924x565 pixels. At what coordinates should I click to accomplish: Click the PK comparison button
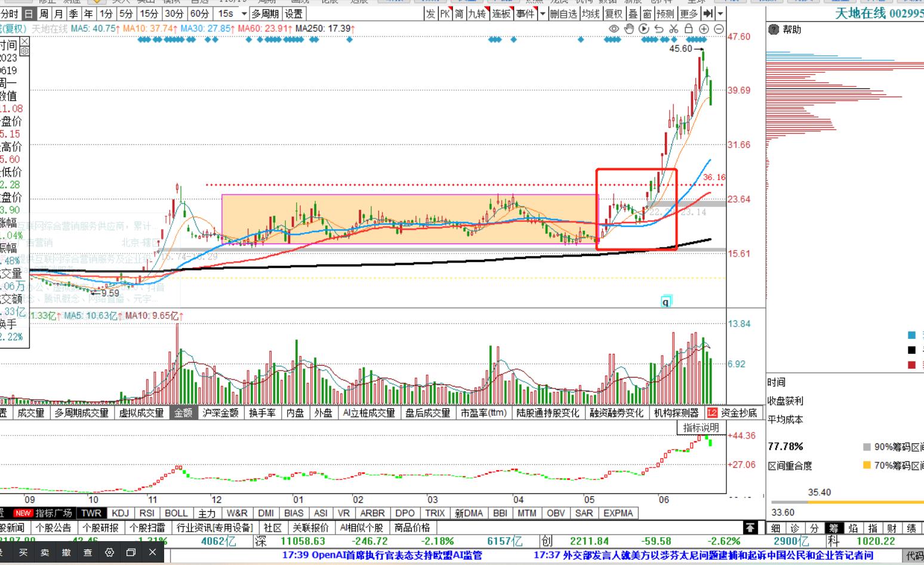445,14
